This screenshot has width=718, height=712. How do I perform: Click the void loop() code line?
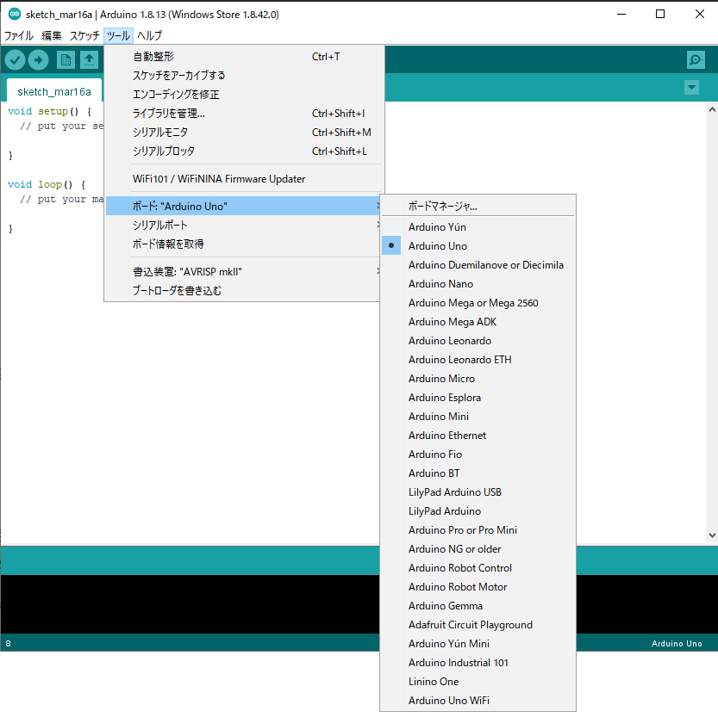tap(46, 185)
